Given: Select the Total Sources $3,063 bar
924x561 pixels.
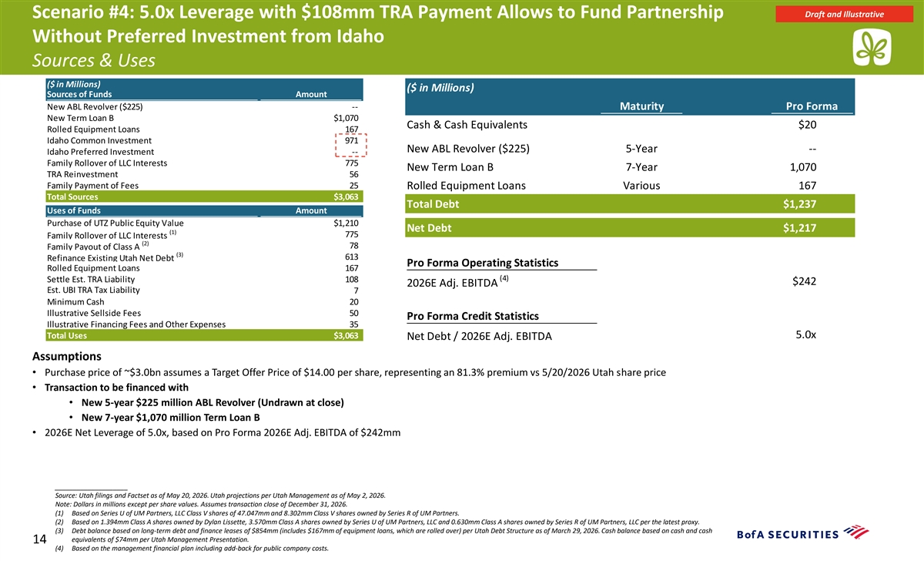Looking at the screenshot, I should click(203, 197).
